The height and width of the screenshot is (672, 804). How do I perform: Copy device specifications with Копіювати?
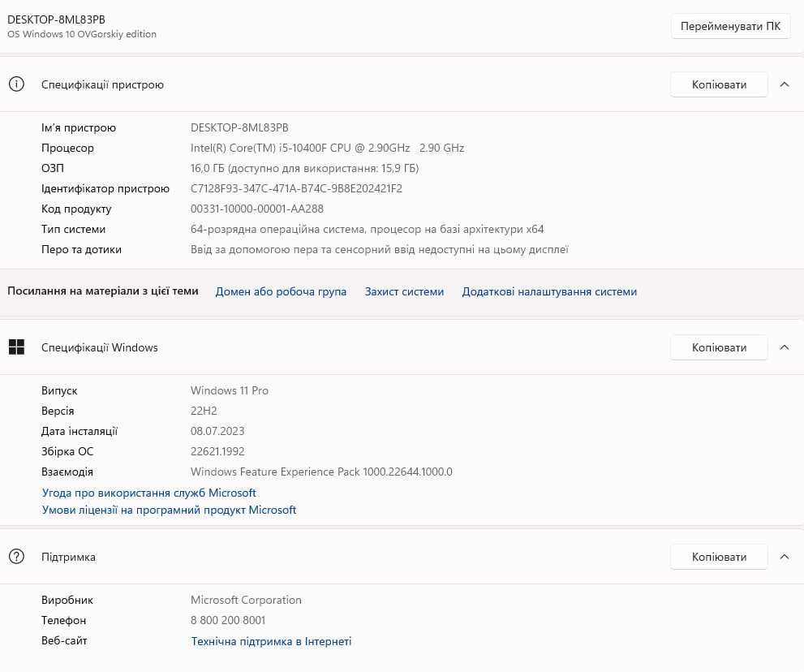pyautogui.click(x=719, y=84)
